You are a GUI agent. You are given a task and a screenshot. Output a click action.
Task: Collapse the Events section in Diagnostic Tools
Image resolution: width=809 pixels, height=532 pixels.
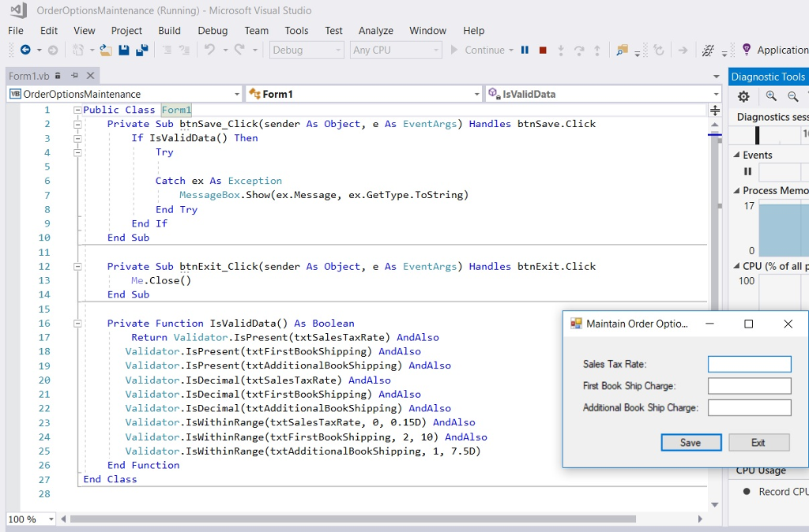[x=738, y=155]
